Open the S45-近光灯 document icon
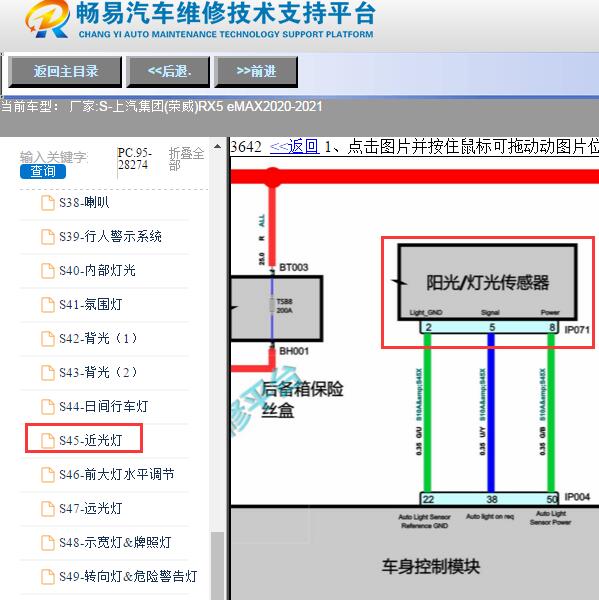 (x=48, y=440)
